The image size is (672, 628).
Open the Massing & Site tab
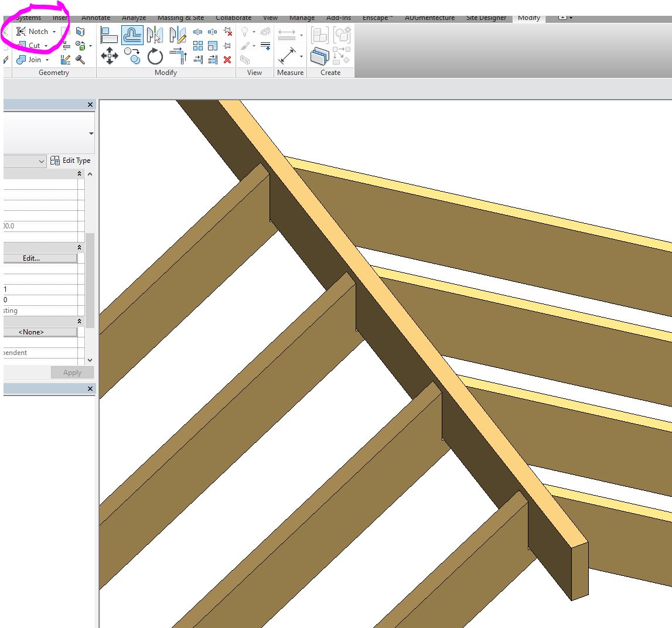180,18
